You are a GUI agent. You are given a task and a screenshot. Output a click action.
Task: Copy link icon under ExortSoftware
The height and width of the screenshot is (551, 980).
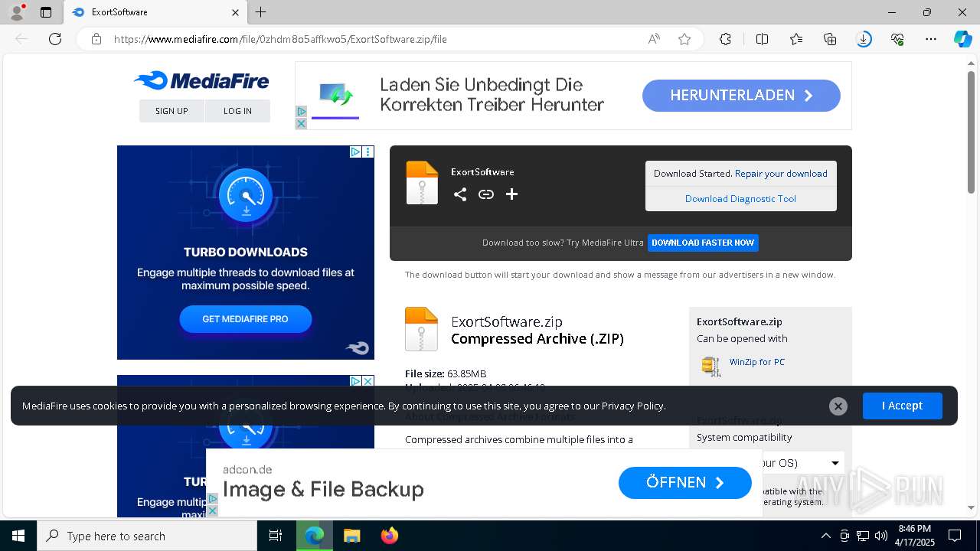coord(486,194)
